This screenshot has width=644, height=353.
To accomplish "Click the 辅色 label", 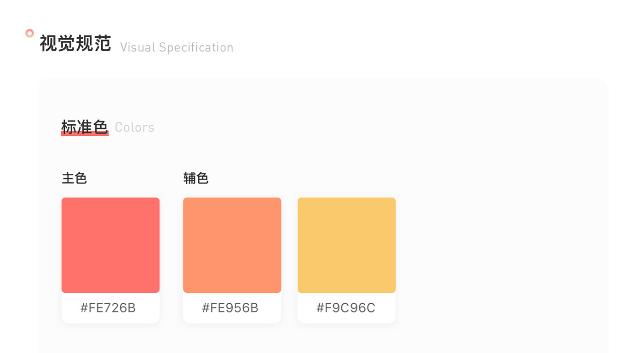I will [195, 178].
